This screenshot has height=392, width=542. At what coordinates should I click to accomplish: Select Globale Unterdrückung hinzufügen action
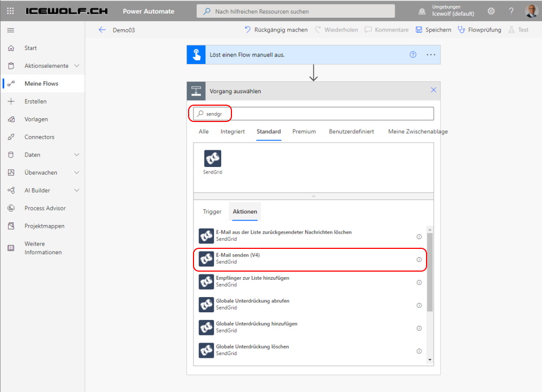click(310, 329)
